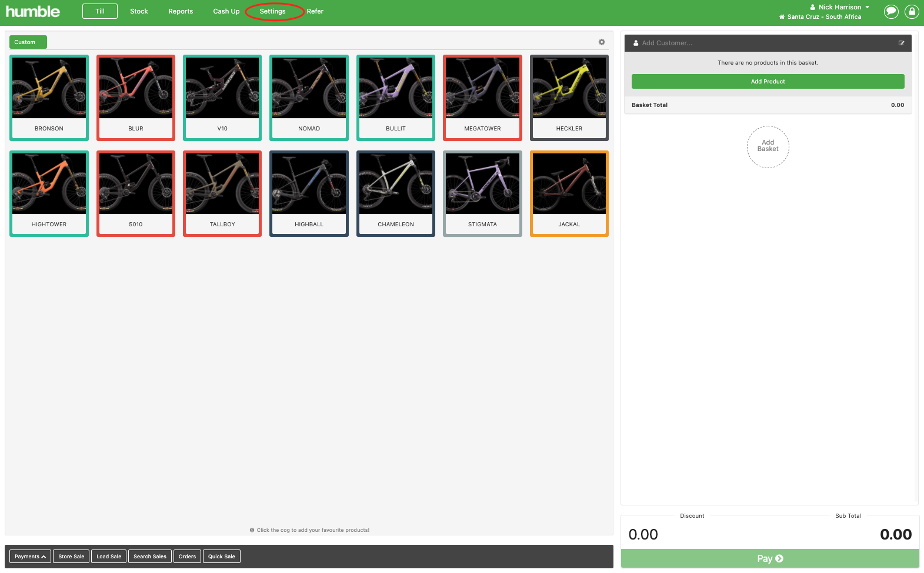Click the Add Customer field
Image resolution: width=924 pixels, height=573 pixels.
765,43
